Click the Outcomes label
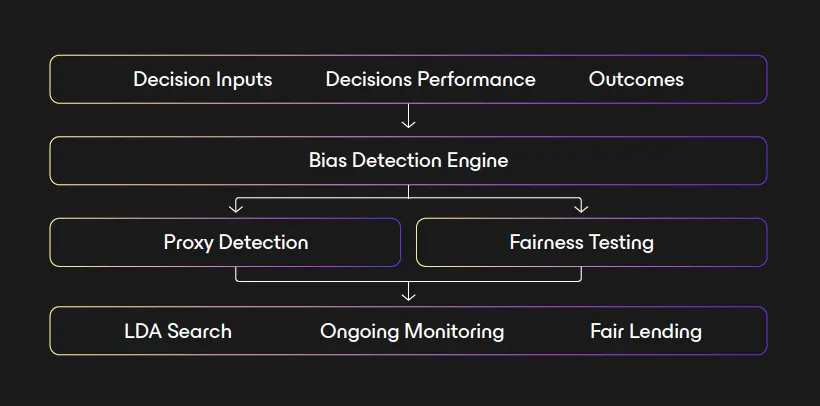The image size is (820, 406). point(636,79)
